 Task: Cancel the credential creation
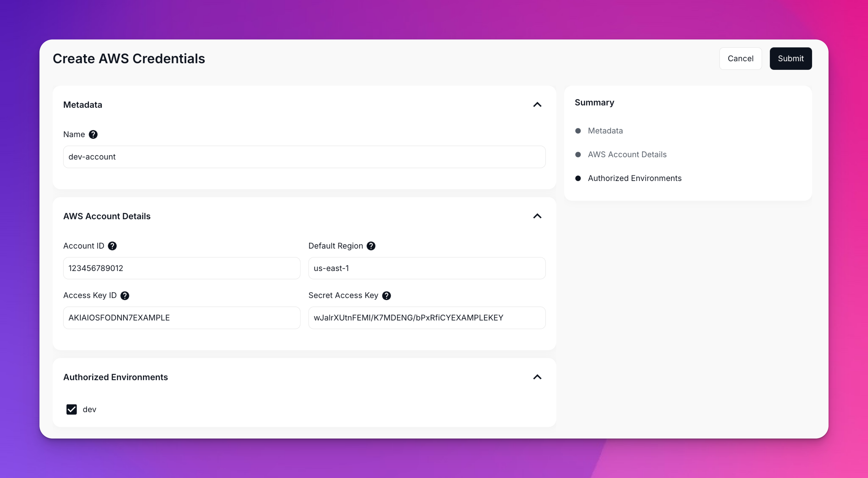coord(740,59)
